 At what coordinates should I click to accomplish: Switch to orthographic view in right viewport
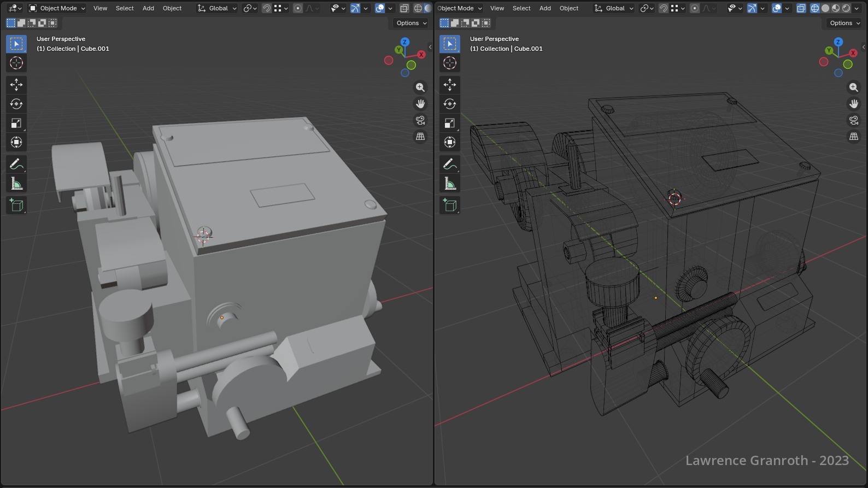click(x=854, y=137)
